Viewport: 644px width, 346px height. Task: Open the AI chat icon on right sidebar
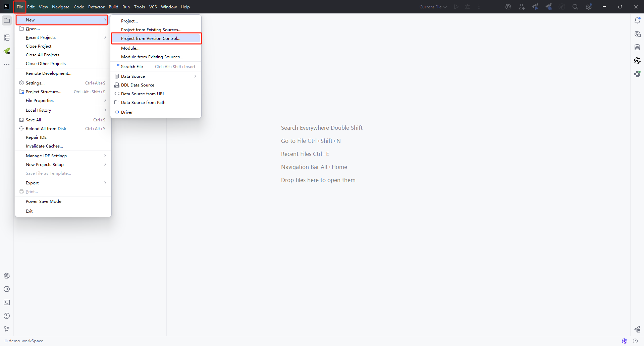(637, 34)
